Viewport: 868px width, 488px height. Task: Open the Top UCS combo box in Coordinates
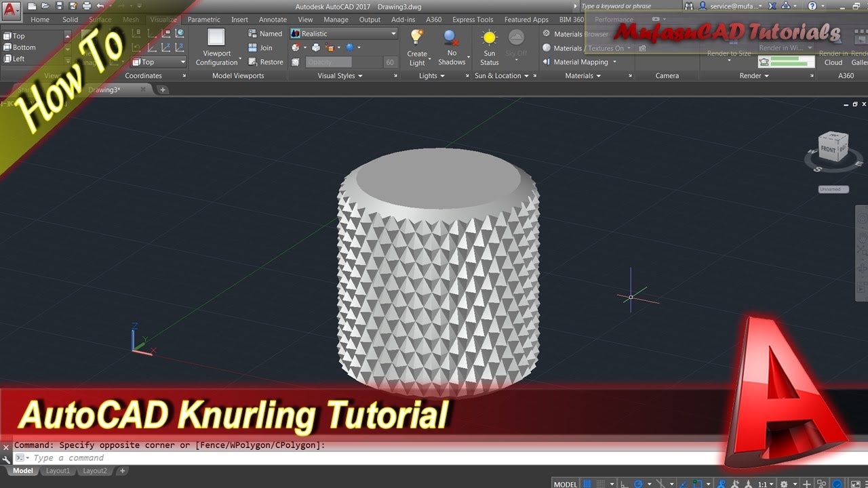pos(159,62)
